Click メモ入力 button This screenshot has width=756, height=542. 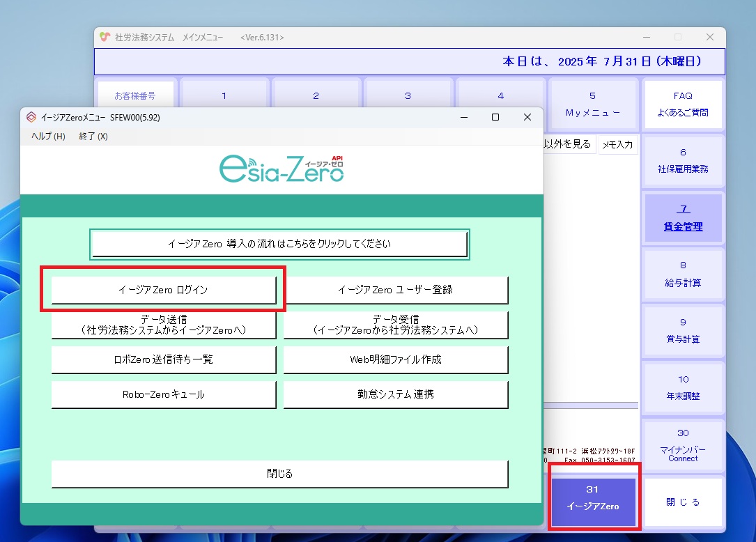[x=617, y=145]
